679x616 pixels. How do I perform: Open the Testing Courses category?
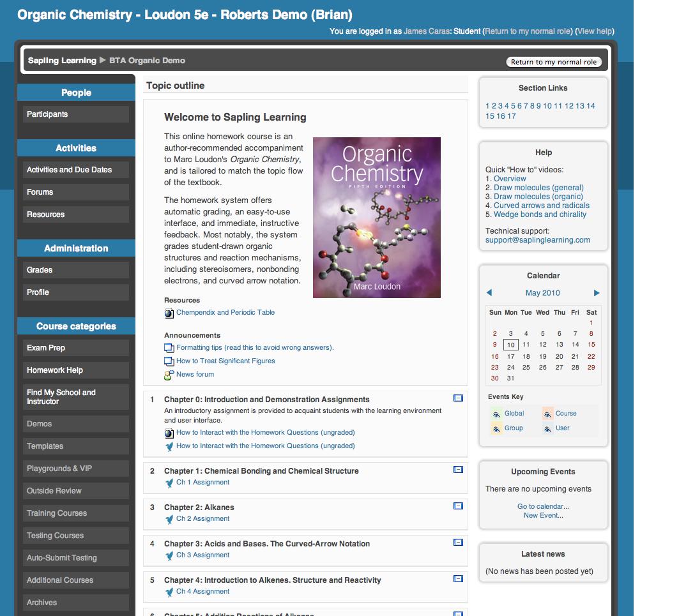click(76, 536)
